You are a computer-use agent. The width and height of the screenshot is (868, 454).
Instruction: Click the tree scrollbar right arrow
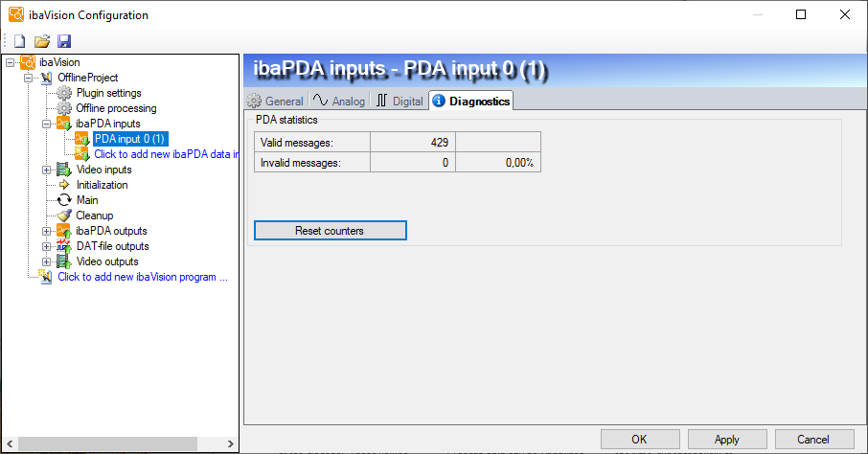(x=231, y=444)
